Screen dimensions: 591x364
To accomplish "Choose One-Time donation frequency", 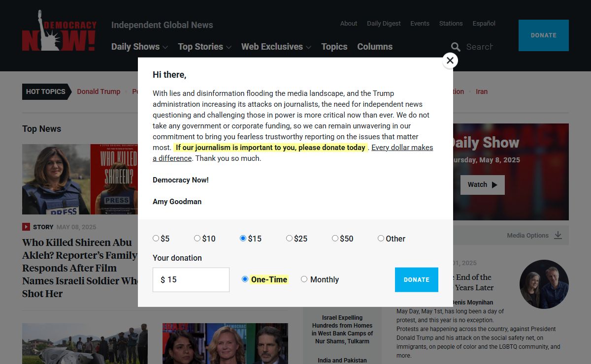I will point(245,279).
